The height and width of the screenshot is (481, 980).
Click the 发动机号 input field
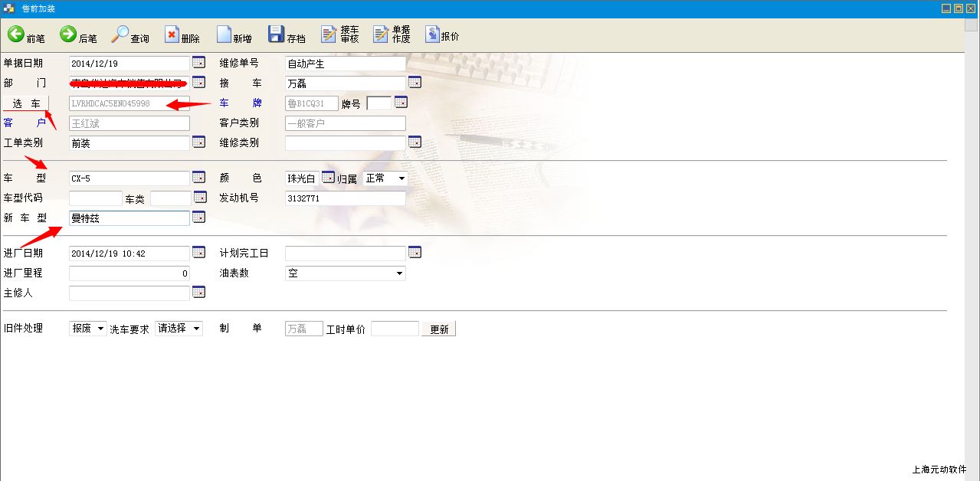click(344, 198)
